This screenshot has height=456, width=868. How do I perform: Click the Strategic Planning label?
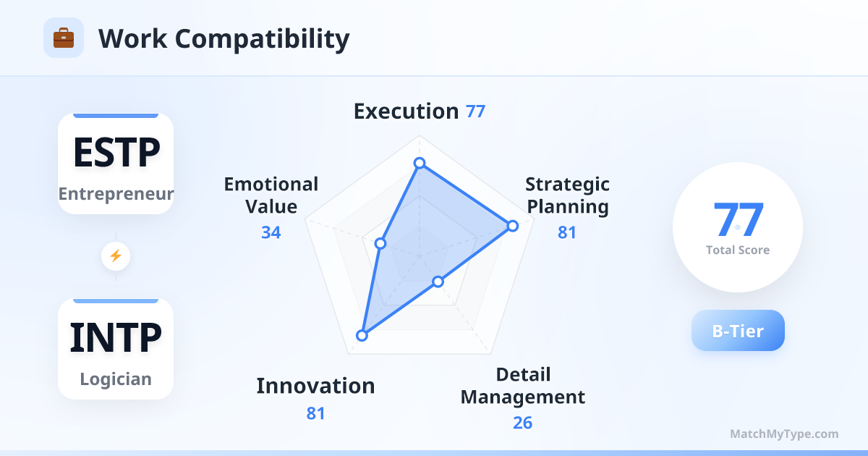[x=567, y=195]
